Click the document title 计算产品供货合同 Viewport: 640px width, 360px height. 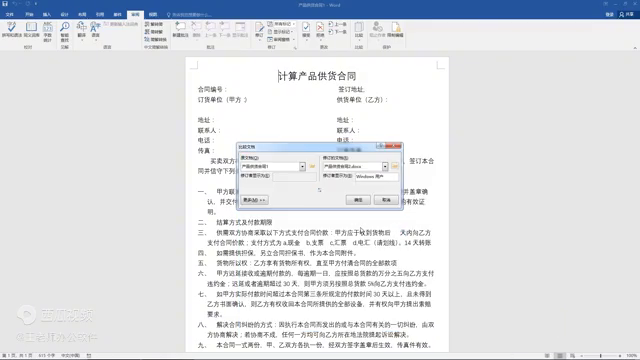point(317,76)
